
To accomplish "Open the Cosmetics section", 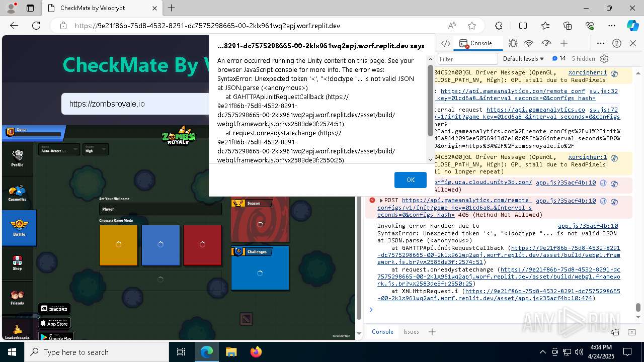I will (18, 193).
